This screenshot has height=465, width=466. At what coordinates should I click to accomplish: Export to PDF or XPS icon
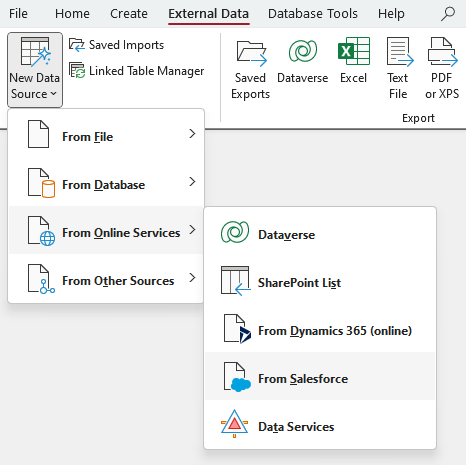tap(442, 51)
